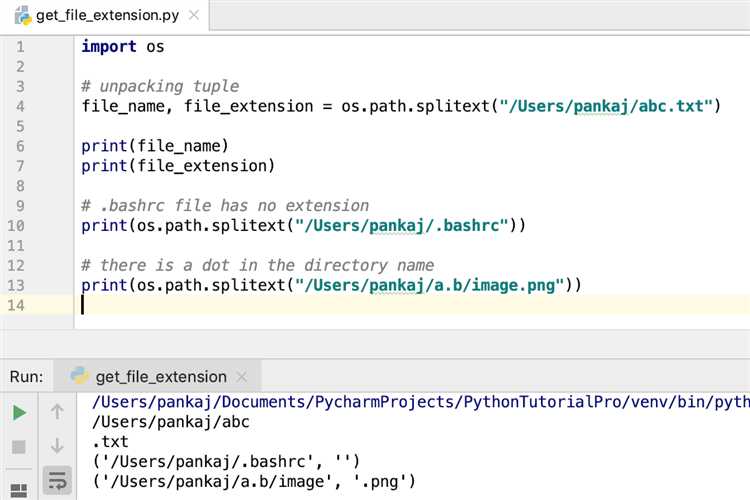
Task: Place cursor on the import os line
Action: (123, 46)
